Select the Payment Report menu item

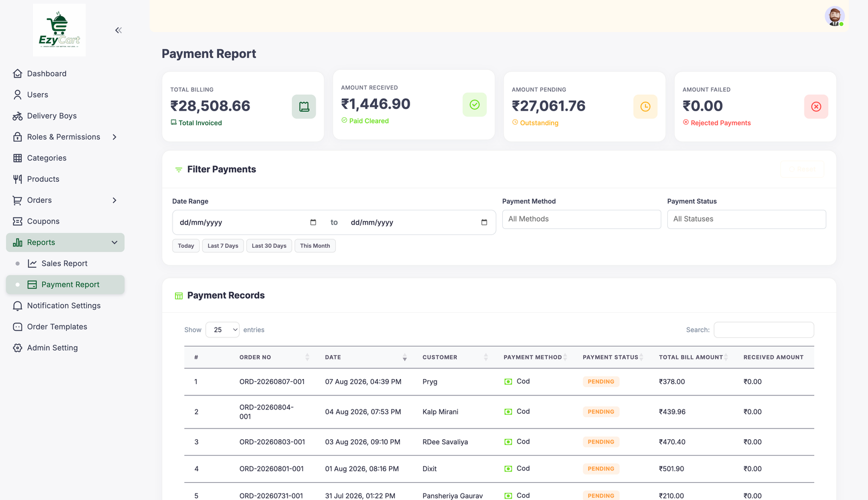(x=65, y=285)
